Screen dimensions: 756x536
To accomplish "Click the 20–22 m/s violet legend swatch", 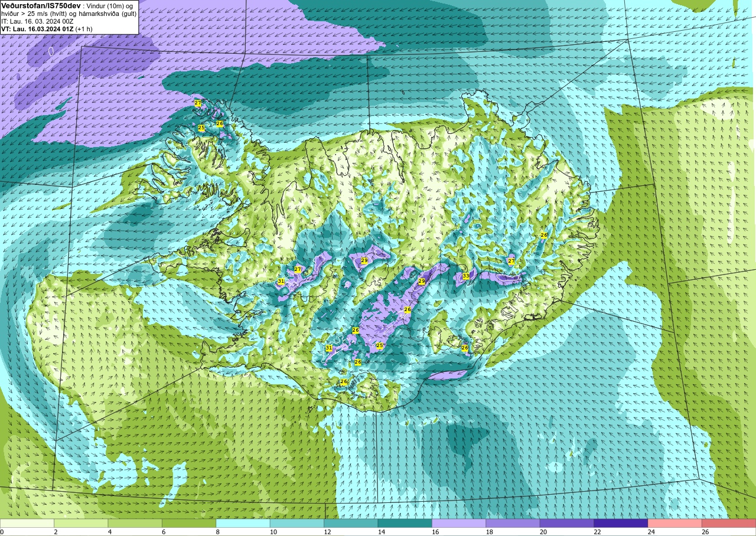I will pos(567,523).
